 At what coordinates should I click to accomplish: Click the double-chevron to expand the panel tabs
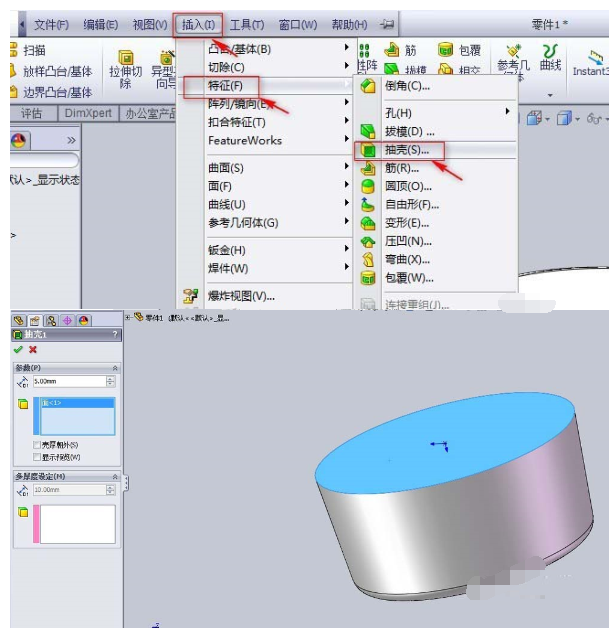coord(71,140)
